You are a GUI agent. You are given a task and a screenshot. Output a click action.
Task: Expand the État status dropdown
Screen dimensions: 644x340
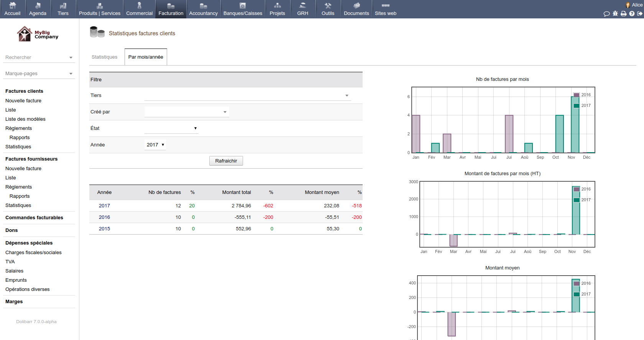tap(171, 128)
